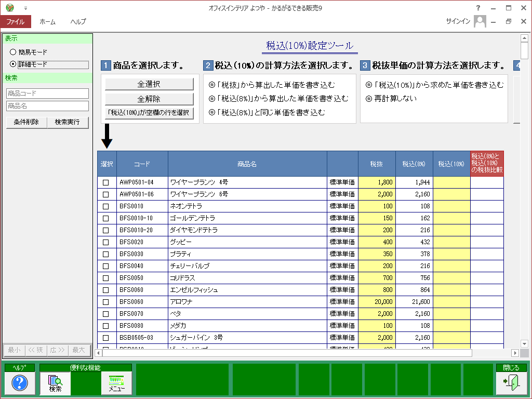Choose 「税込(8%)」から算出した単価を書き込む option
The image size is (532, 399).
[212, 99]
